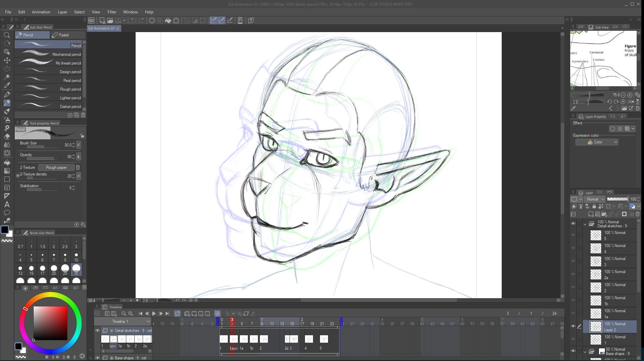Zoom in the Timeline view
This screenshot has width=644, height=361.
pos(131,314)
